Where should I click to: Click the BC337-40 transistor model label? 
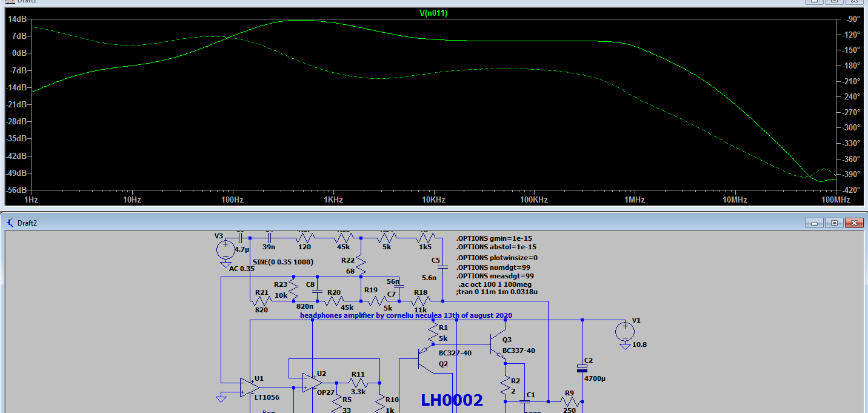(x=519, y=351)
